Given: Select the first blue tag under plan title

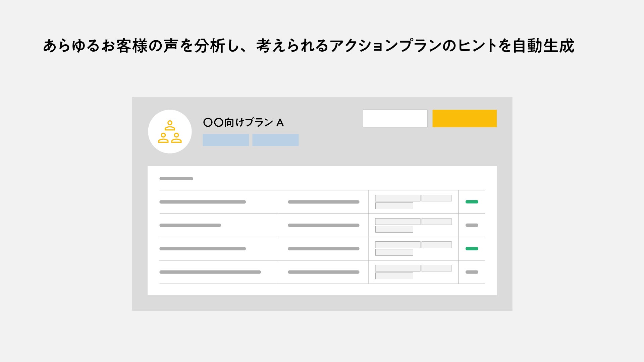Looking at the screenshot, I should pyautogui.click(x=226, y=140).
